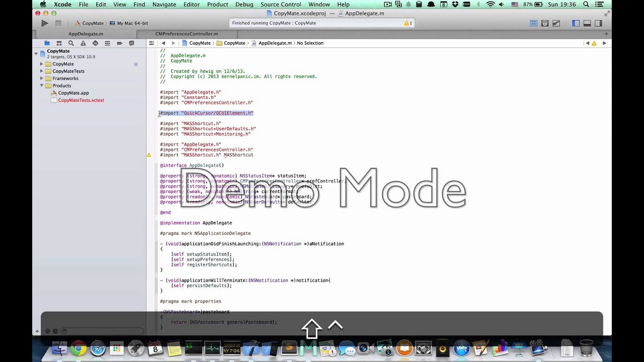Open the Issue navigator triangle icon
Screen dimensions: 644x362
pyautogui.click(x=83, y=43)
